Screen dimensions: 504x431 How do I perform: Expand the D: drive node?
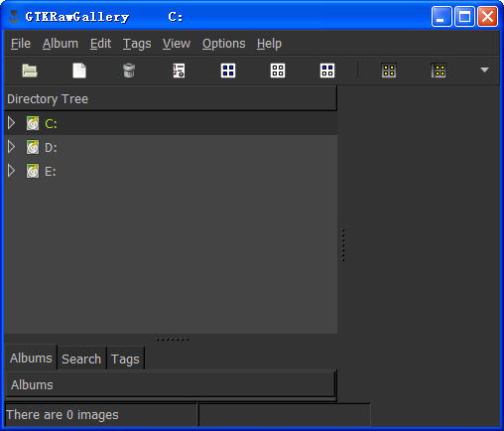click(11, 147)
